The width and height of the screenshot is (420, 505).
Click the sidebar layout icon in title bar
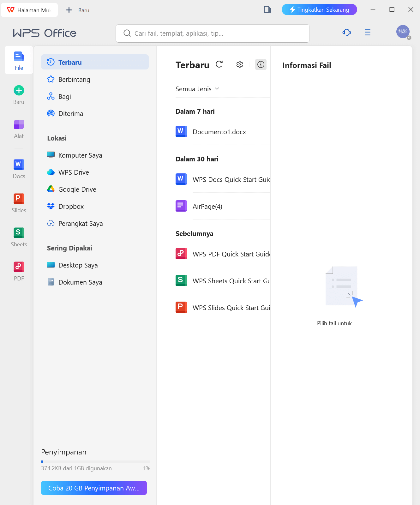267,9
